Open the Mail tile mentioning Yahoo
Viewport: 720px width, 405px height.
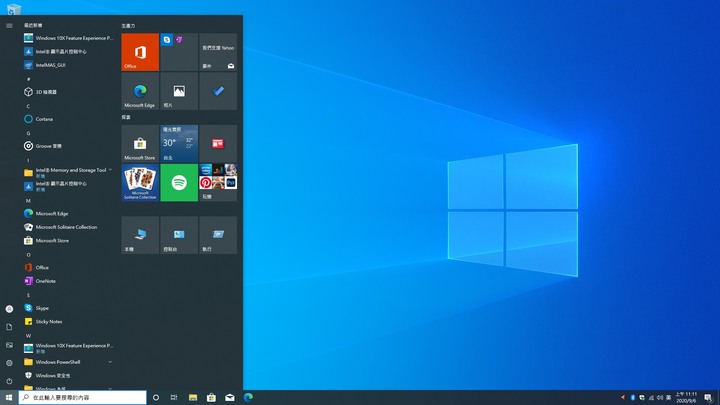coord(218,52)
